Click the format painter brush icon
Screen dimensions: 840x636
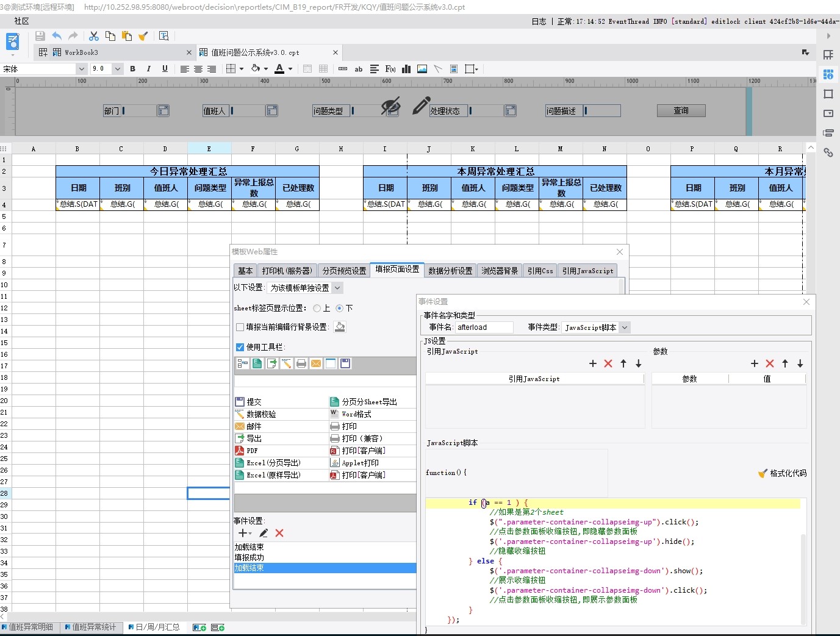143,36
